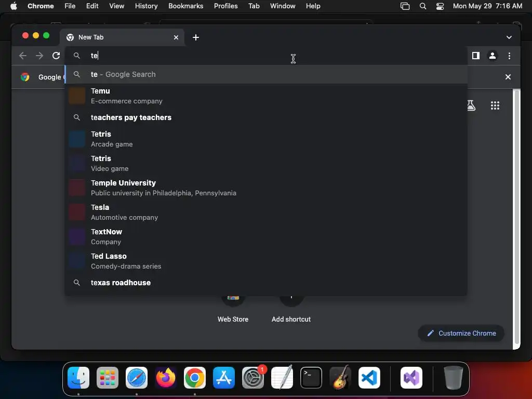
Task: Open App Store from the Dock
Action: 224,378
